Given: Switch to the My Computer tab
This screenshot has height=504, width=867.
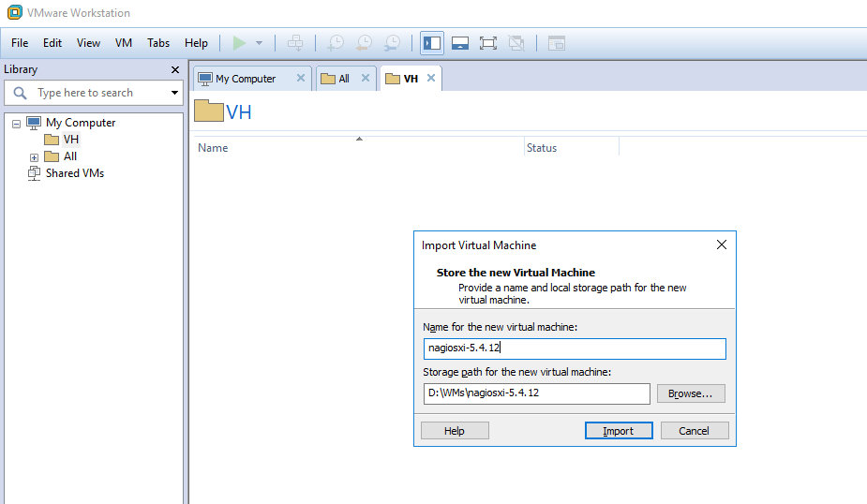Looking at the screenshot, I should tap(245, 79).
